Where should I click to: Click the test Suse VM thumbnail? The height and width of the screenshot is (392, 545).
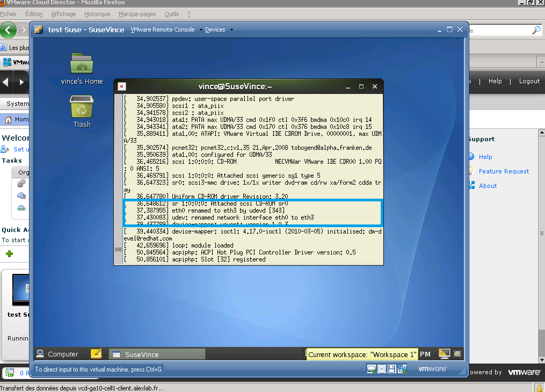21,289
